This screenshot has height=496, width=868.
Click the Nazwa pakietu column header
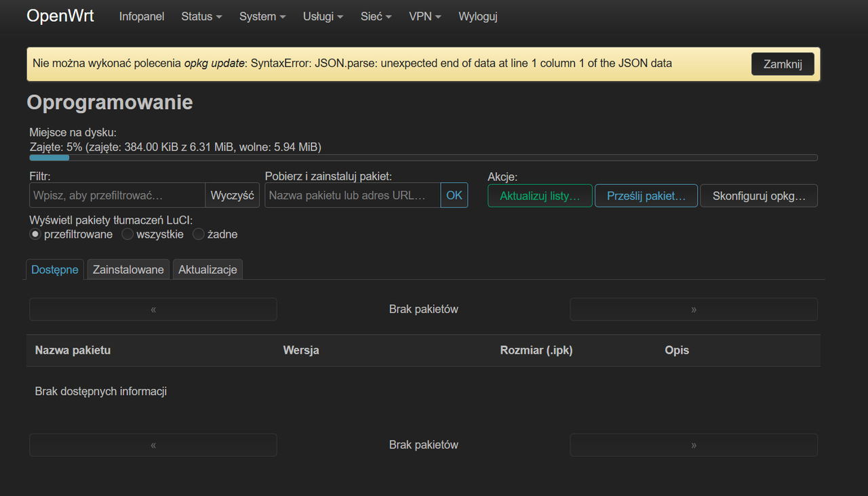[73, 350]
